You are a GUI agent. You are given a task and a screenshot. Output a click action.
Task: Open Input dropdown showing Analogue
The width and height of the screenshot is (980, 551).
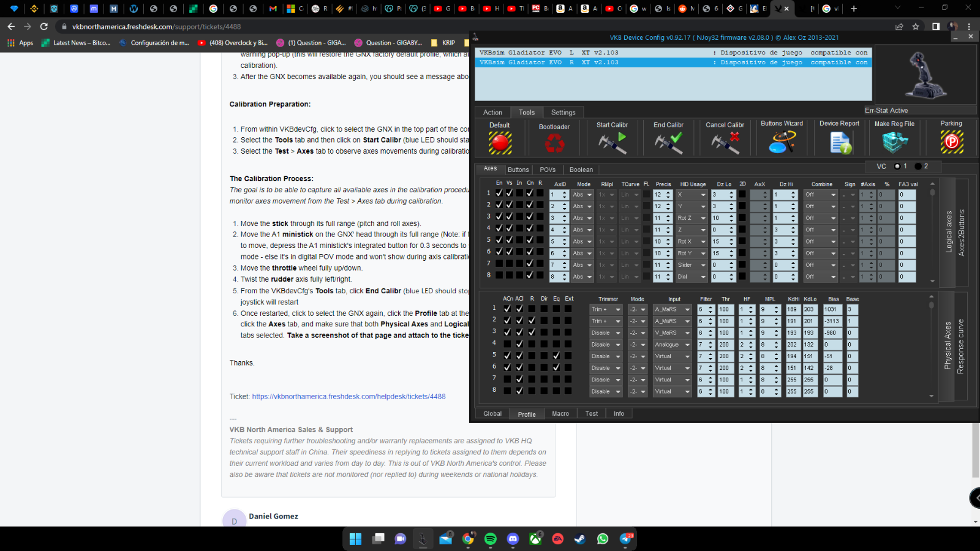click(672, 345)
